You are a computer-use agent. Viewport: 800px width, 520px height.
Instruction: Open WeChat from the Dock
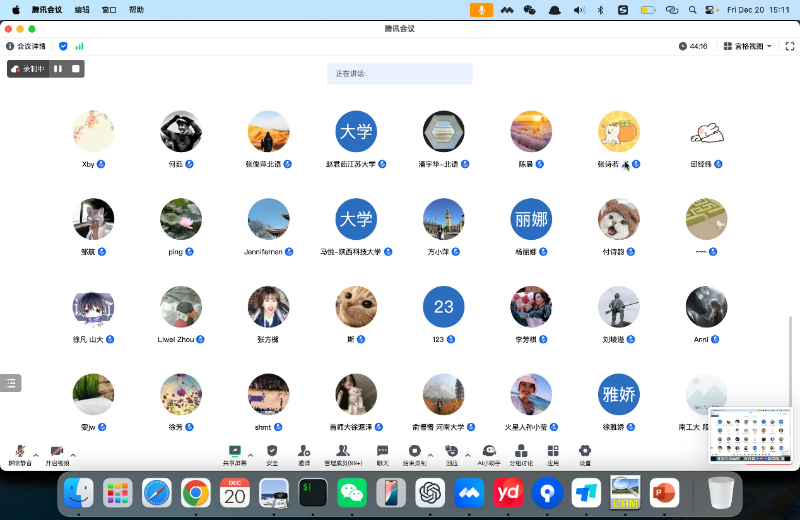pyautogui.click(x=351, y=493)
